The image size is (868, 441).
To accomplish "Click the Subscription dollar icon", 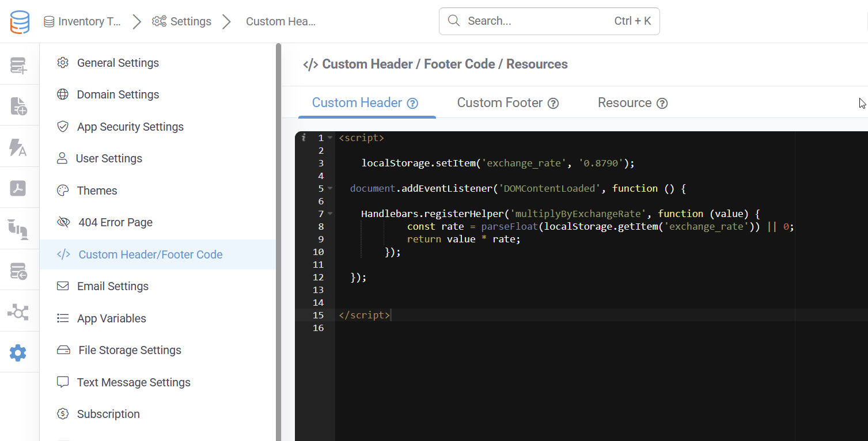I will (x=63, y=414).
